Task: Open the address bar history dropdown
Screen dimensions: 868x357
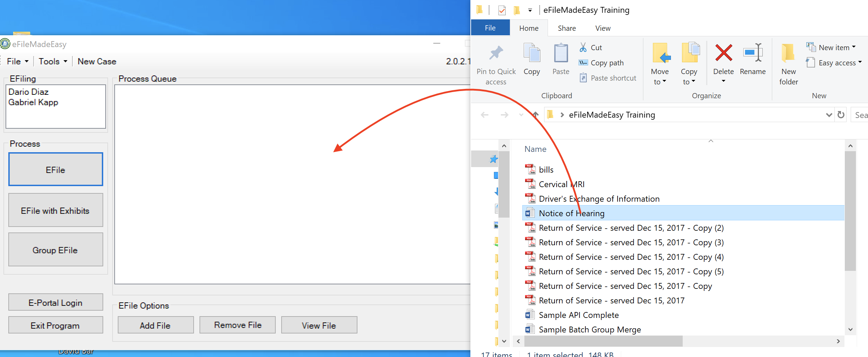Action: pyautogui.click(x=829, y=115)
